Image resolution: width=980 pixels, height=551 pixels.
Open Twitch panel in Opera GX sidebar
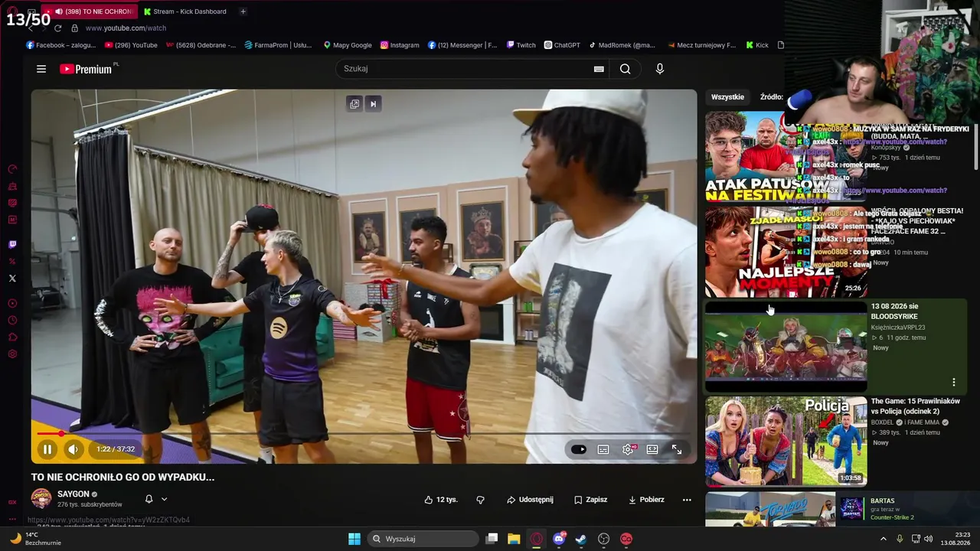[x=12, y=245]
